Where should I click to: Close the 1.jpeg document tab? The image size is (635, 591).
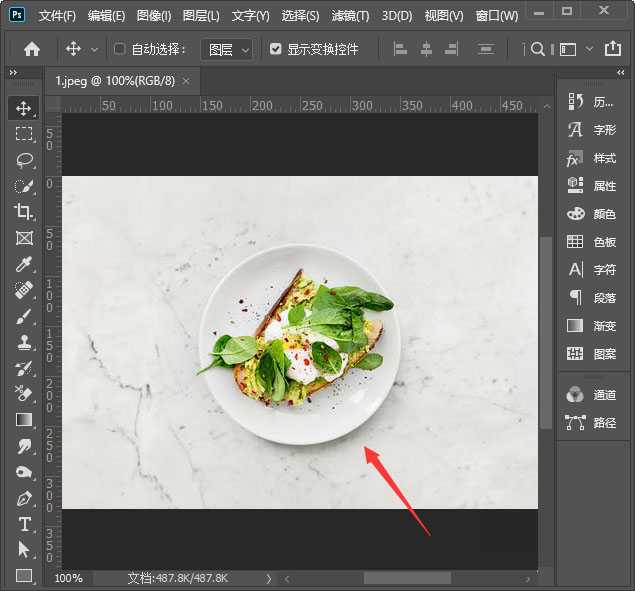185,81
